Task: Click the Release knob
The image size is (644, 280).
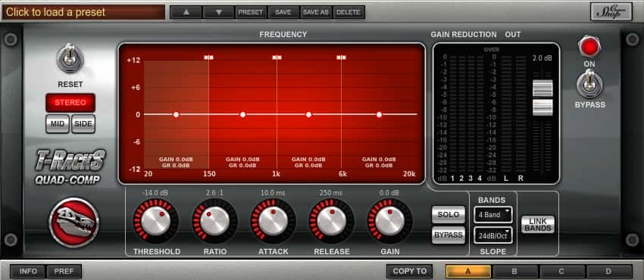Action: [331, 221]
